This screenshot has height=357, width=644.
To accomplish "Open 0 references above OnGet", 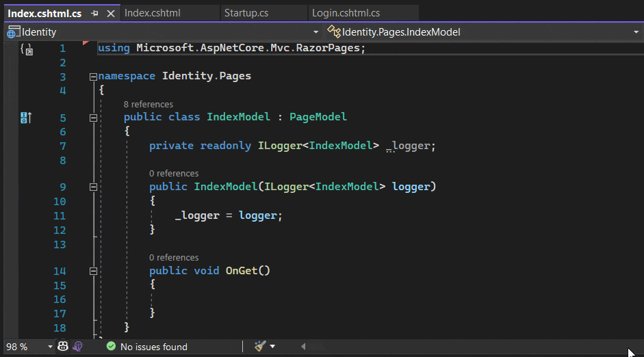I will pos(174,257).
